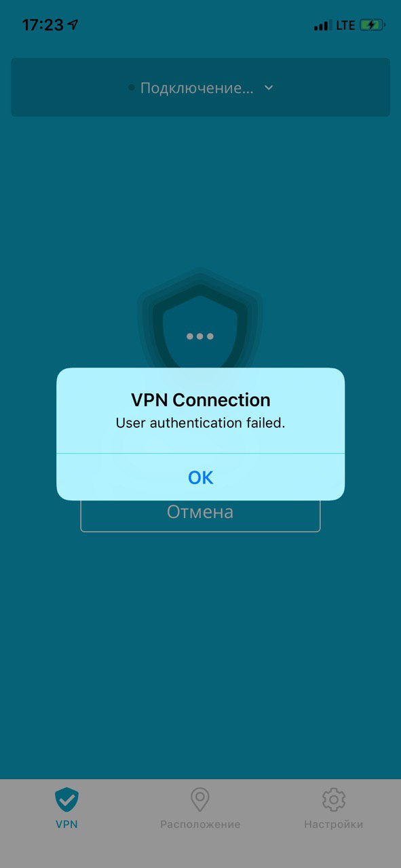401x868 pixels.
Task: Tap the location arrow beside the time
Action: [x=73, y=25]
